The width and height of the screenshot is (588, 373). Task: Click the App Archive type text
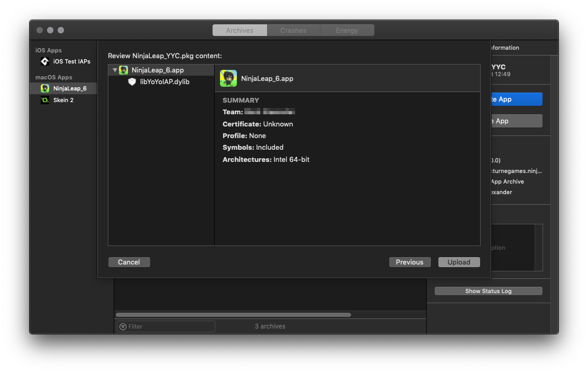[508, 181]
